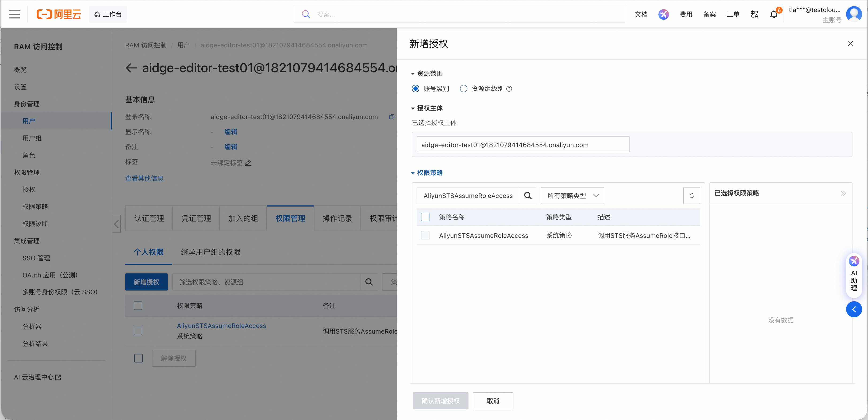Viewport: 868px width, 420px height.
Task: Select the 资源组级别 radio option
Action: tap(464, 89)
